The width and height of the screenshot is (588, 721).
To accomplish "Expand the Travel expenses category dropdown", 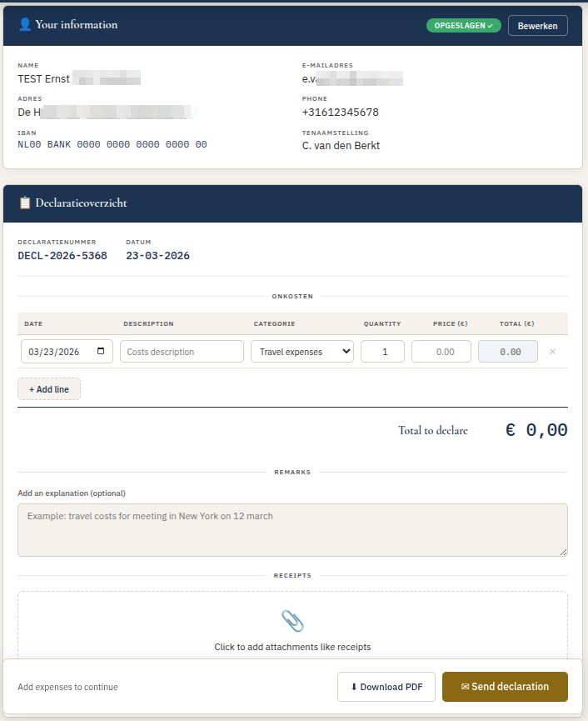I will click(301, 352).
